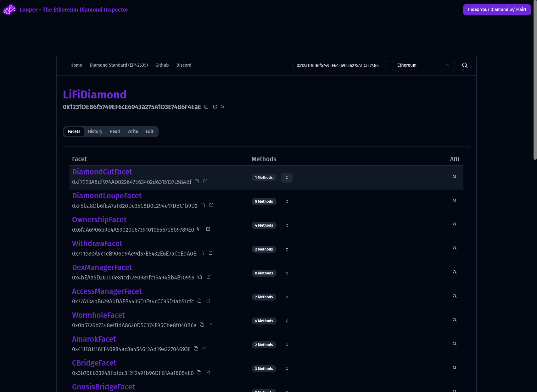Click magnifier icon next to LiFiDiamond address
The height and width of the screenshot is (392, 537).
point(223,107)
